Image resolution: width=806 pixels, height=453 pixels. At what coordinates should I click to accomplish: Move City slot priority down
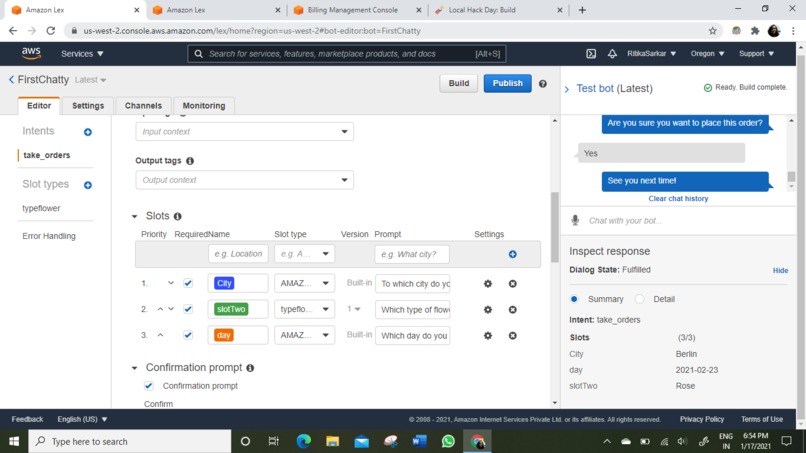click(x=171, y=283)
